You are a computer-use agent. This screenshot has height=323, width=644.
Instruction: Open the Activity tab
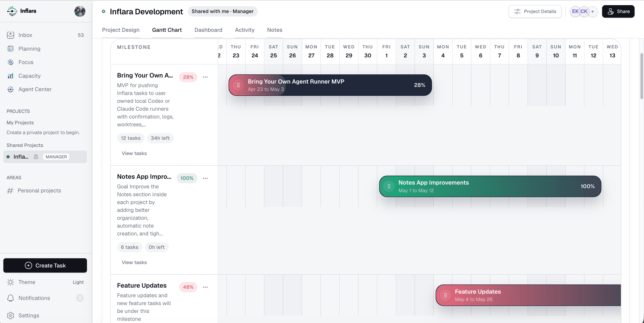pyautogui.click(x=244, y=30)
